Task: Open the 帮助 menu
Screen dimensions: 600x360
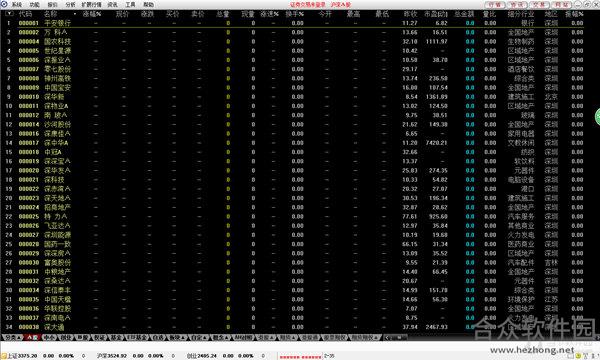Action: tap(148, 5)
